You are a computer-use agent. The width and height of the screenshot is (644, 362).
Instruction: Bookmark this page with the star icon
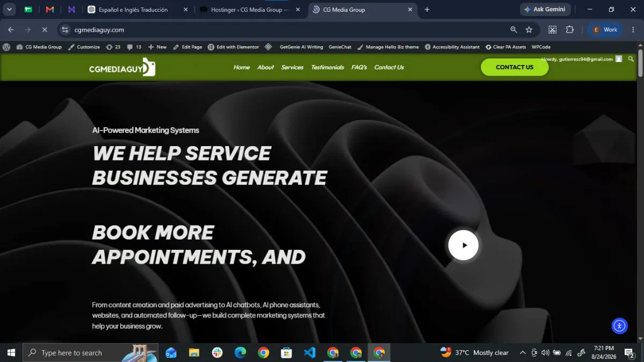tap(529, 30)
